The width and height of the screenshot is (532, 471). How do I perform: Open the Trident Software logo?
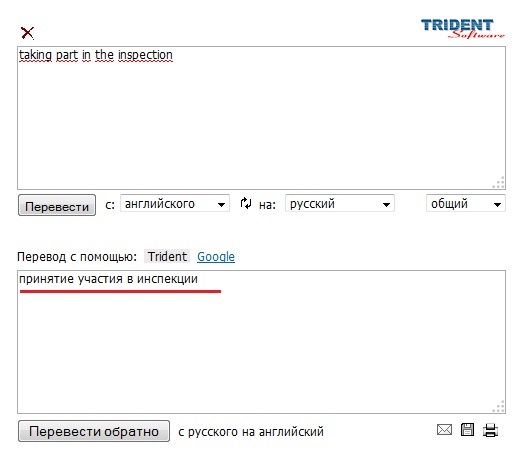click(462, 29)
